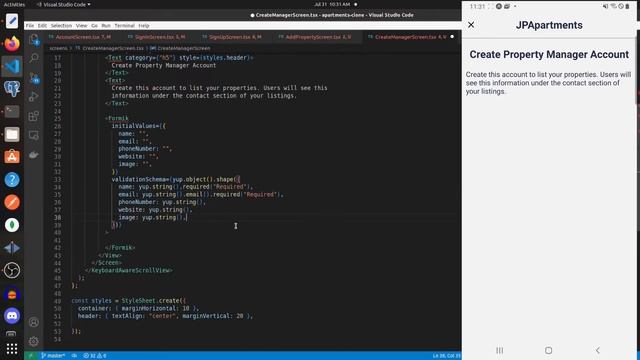Tap the phone back navigation button

tap(598, 350)
